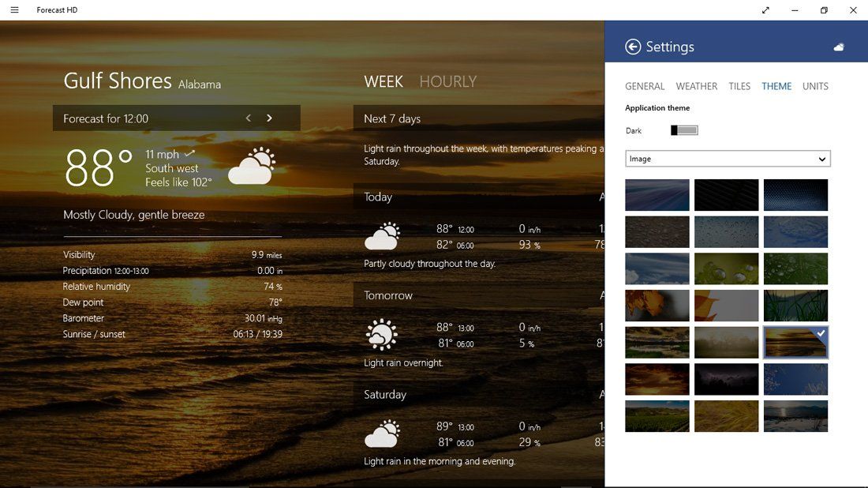The width and height of the screenshot is (868, 488).
Task: Switch to the TILES settings tab
Action: click(x=739, y=86)
